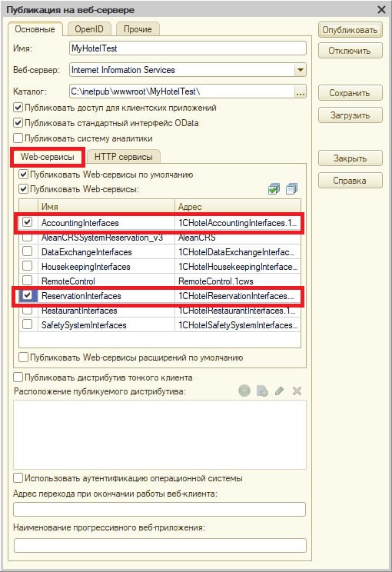Click the Адрес перехода при окончании работы field
This screenshot has width=392, height=572.
coord(159,509)
